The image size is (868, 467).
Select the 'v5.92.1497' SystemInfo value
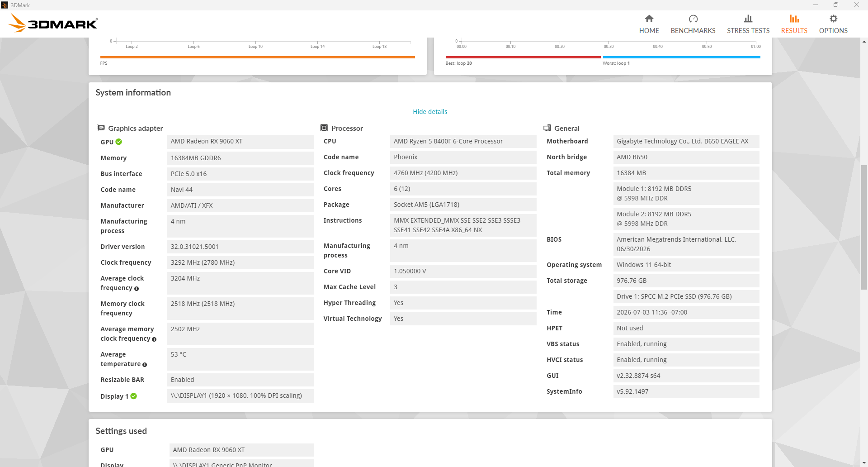coord(686,391)
